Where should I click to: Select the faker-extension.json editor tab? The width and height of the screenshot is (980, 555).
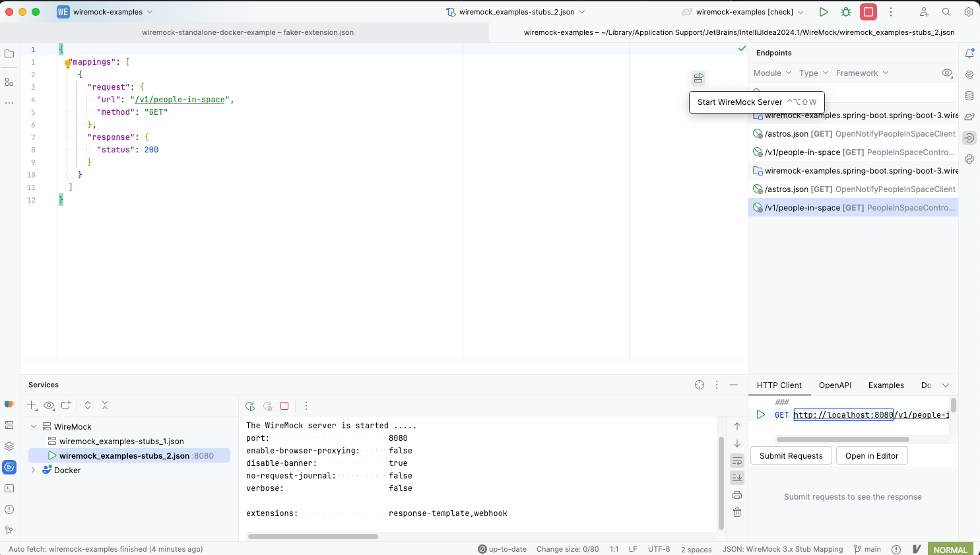(247, 32)
